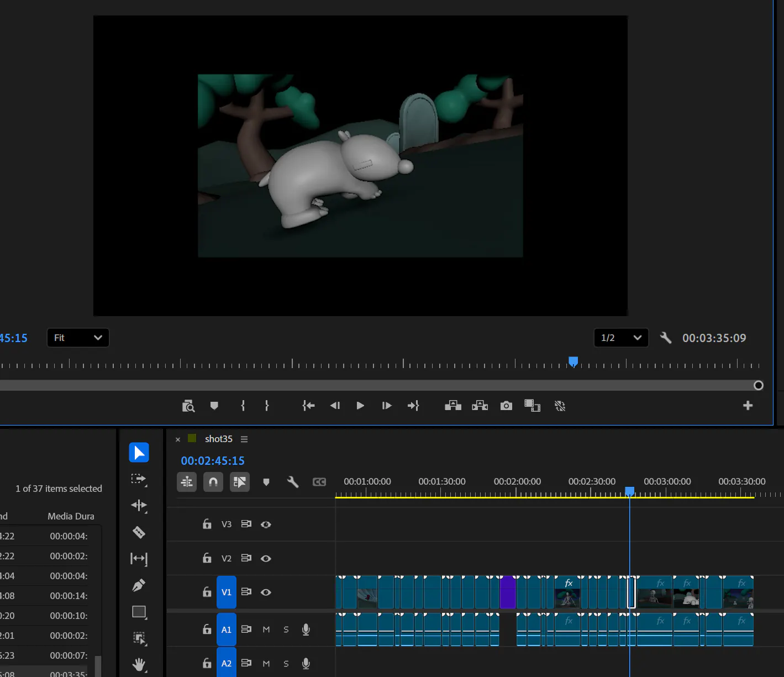This screenshot has height=677, width=784.
Task: Open the shot35 sequence panel menu
Action: (244, 439)
